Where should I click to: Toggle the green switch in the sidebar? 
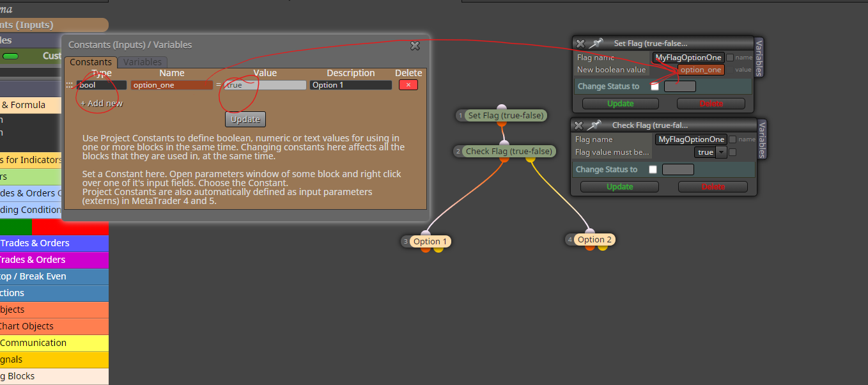[x=10, y=56]
